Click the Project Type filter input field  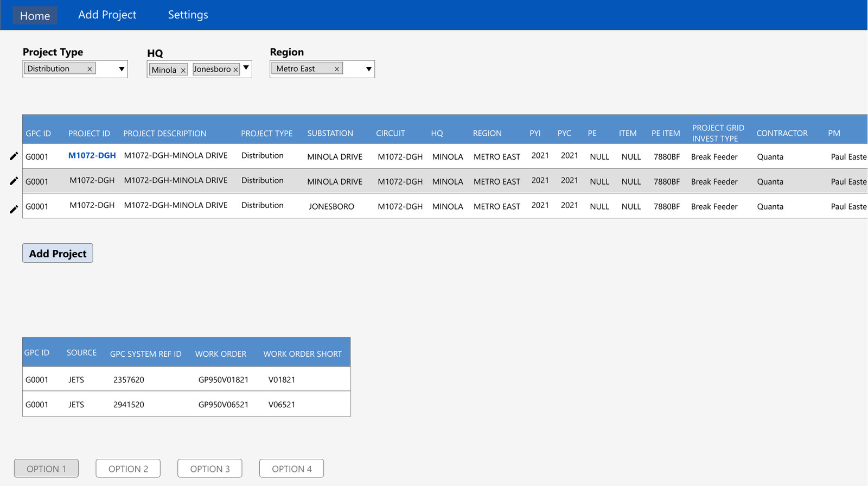75,69
